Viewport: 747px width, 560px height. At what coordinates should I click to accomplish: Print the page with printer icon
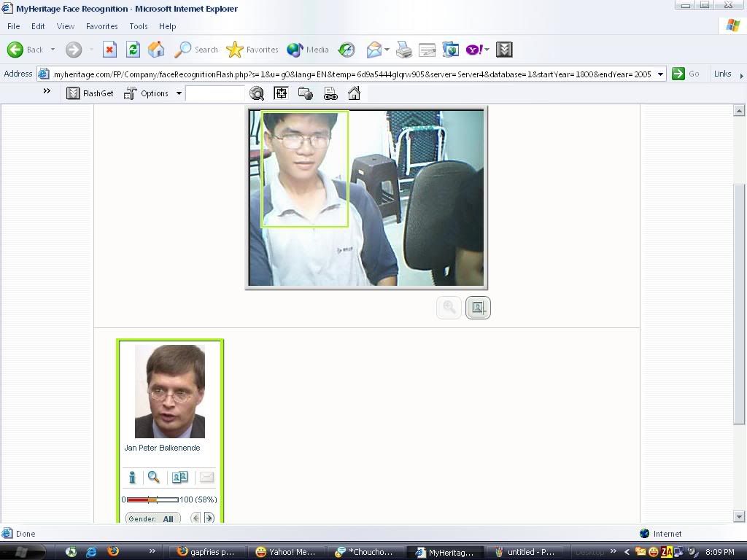coord(404,50)
